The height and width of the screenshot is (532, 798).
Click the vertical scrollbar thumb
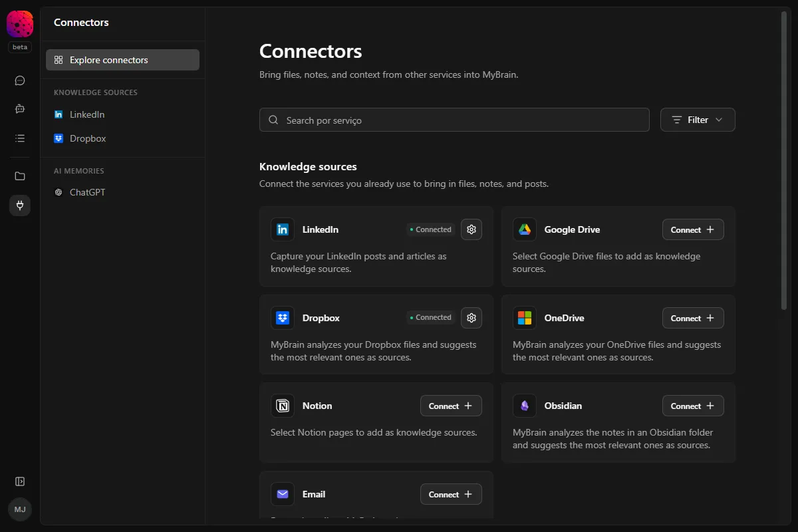pyautogui.click(x=784, y=160)
